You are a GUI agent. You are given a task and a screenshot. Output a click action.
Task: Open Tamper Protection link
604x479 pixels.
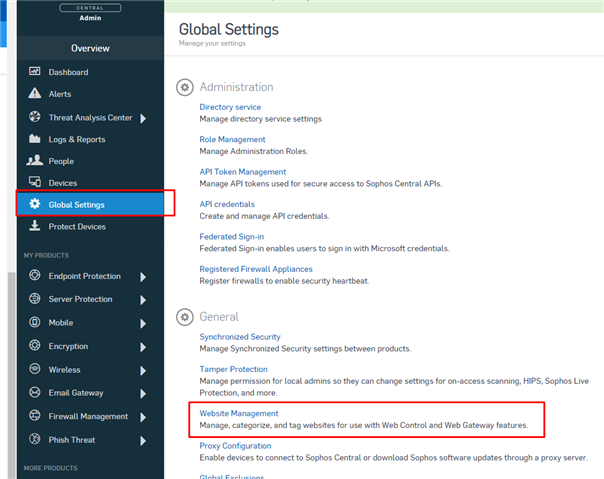coord(233,369)
